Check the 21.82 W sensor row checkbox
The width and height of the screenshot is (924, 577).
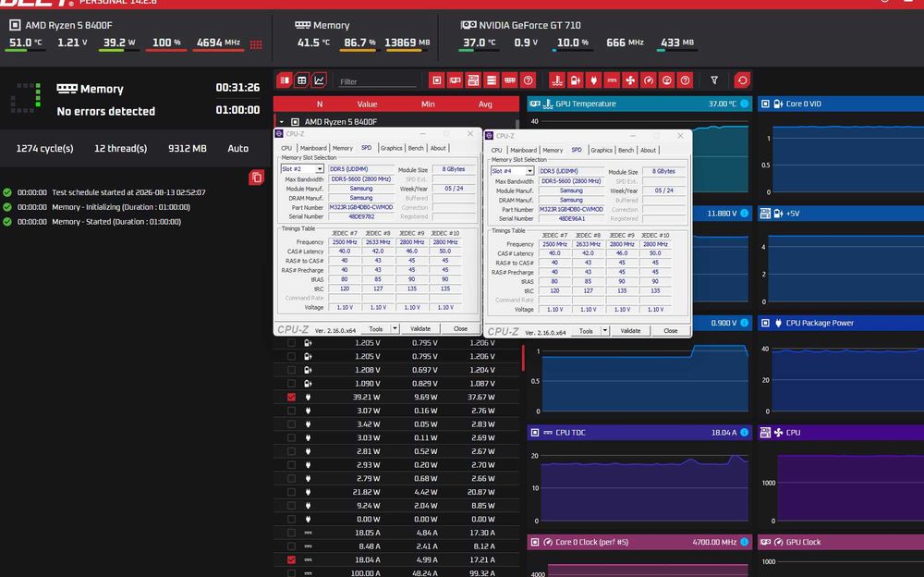[291, 492]
